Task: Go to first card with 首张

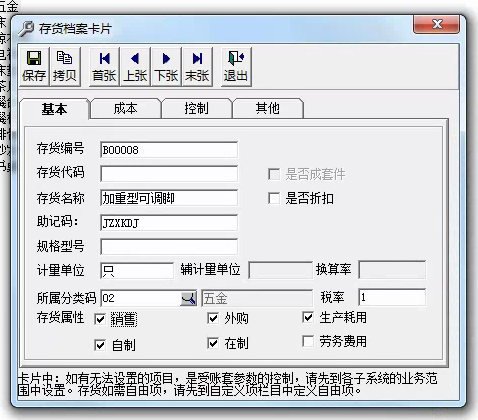Action: click(x=104, y=67)
